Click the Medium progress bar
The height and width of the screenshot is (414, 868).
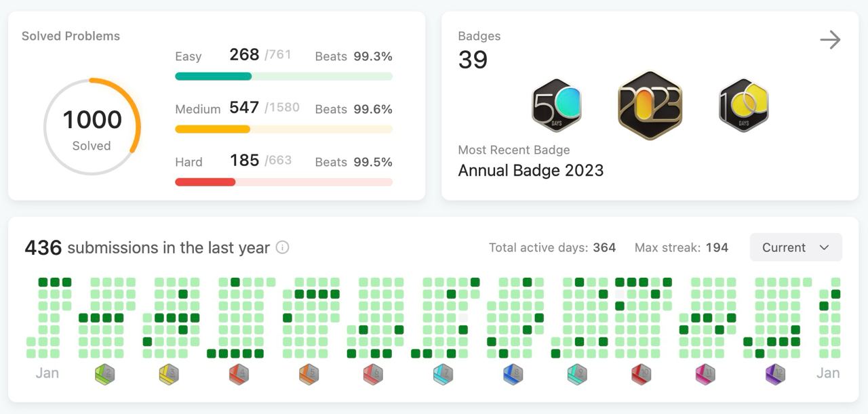coord(283,129)
